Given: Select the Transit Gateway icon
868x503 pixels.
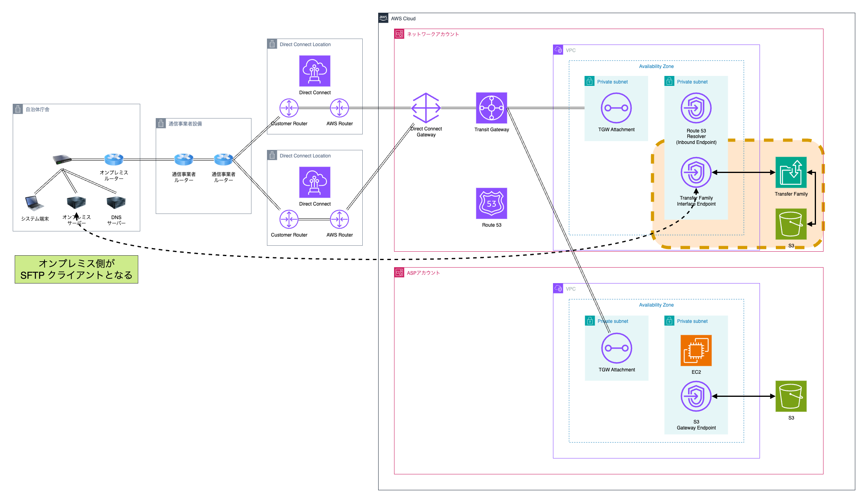Looking at the screenshot, I should click(x=491, y=108).
